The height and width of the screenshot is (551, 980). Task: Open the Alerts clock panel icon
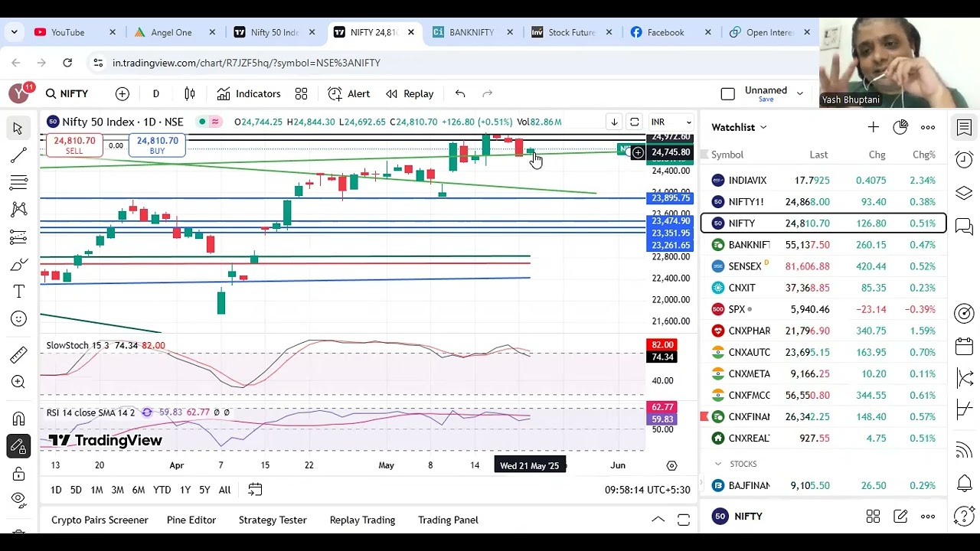click(x=964, y=159)
